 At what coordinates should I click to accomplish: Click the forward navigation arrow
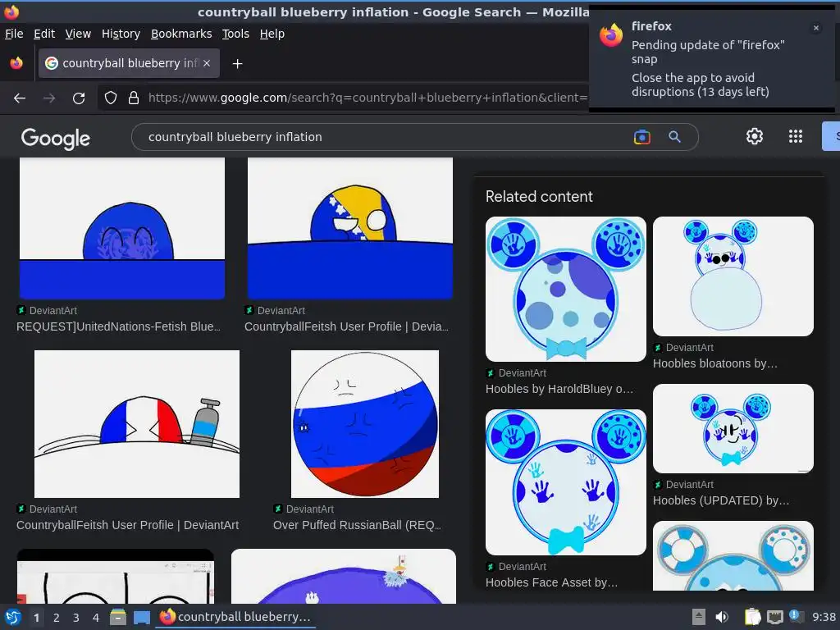tap(49, 98)
